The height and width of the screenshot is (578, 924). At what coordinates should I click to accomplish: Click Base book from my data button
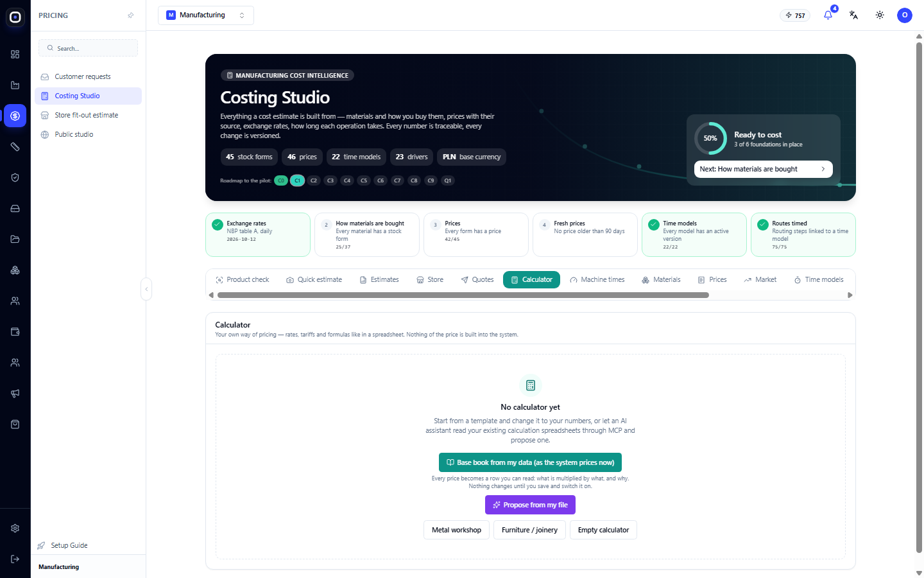[530, 462]
